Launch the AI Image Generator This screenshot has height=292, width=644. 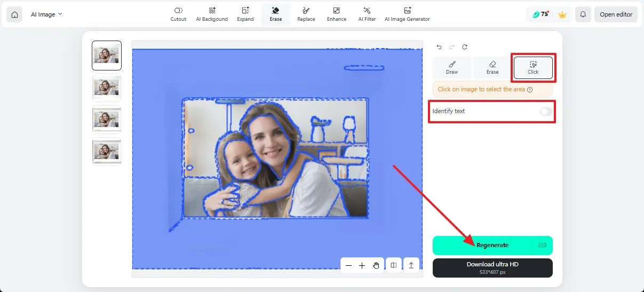pyautogui.click(x=407, y=14)
